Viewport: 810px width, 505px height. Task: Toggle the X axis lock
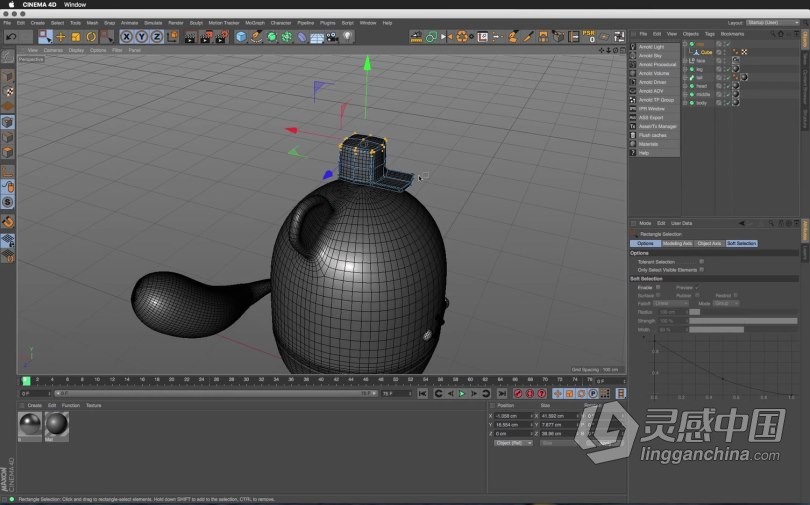(126, 37)
